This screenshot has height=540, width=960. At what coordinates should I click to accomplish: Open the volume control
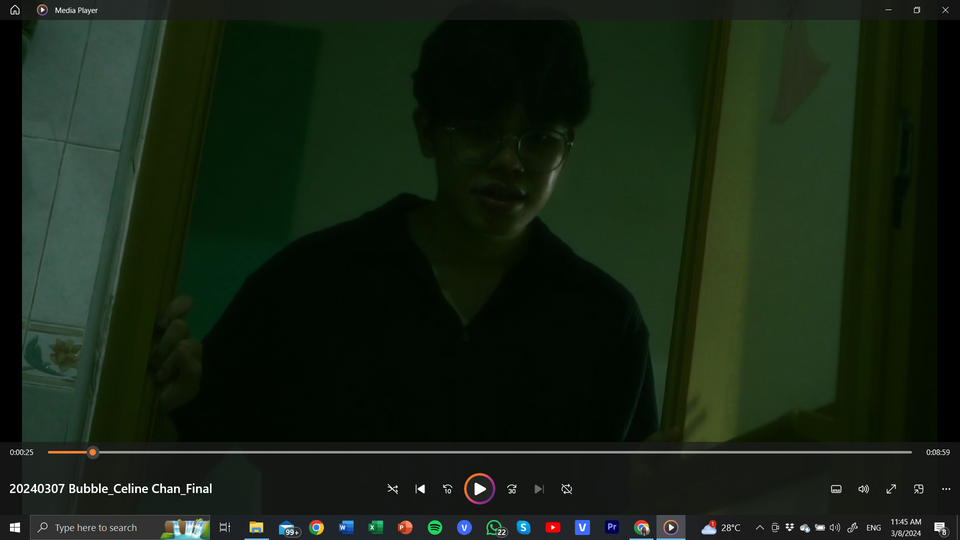863,489
